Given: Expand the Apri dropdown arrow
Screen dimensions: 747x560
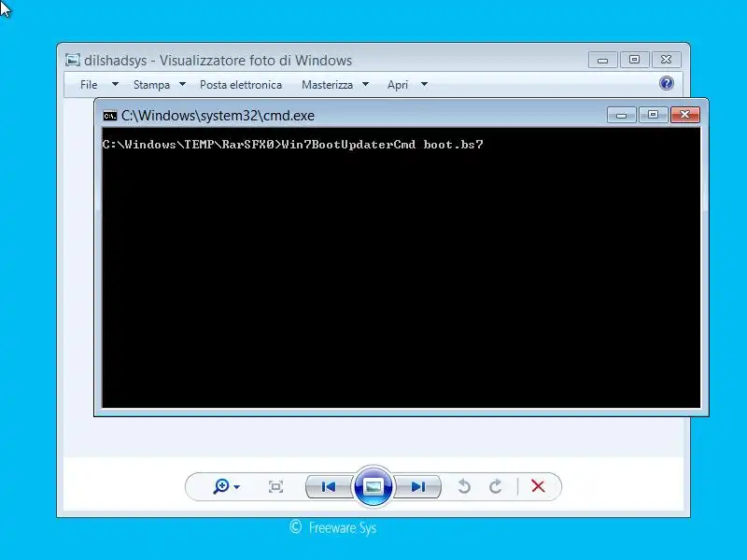Looking at the screenshot, I should pos(424,84).
